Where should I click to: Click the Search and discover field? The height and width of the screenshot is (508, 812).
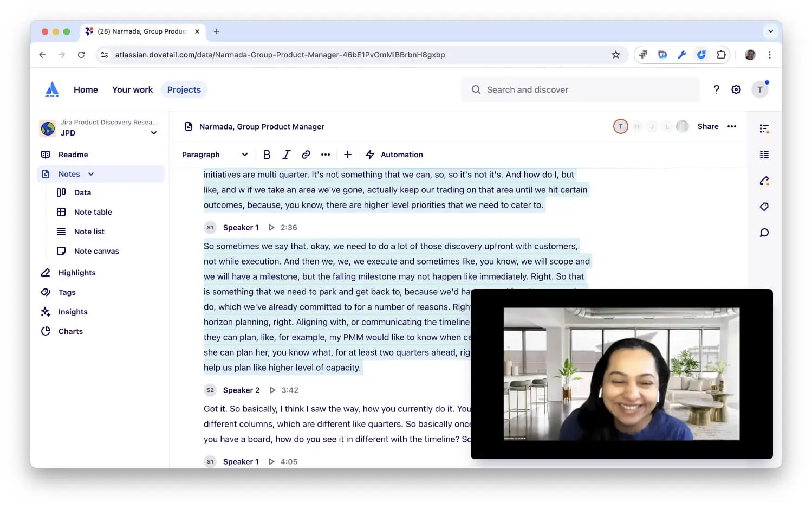coord(580,89)
